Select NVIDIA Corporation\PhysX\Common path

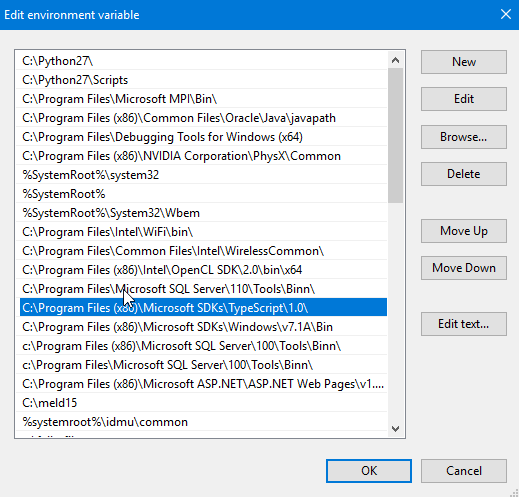coord(203,156)
